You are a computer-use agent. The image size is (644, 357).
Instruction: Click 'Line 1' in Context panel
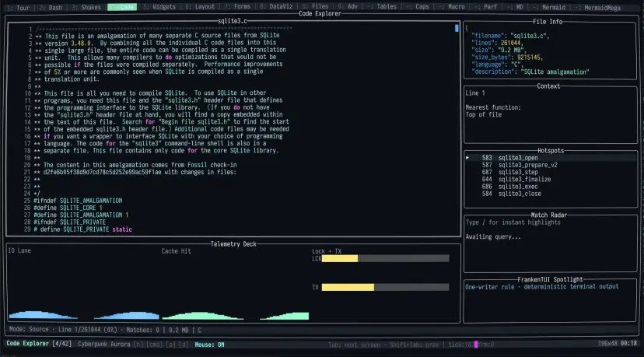click(x=475, y=93)
